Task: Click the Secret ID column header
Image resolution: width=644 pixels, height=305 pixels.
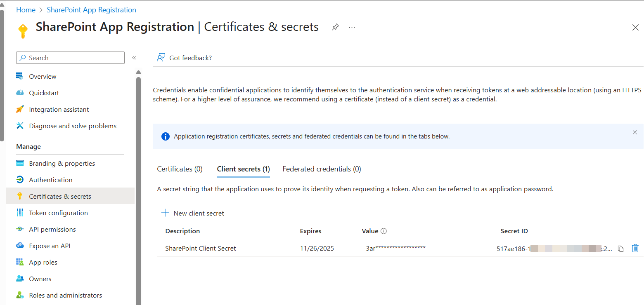Action: pyautogui.click(x=514, y=231)
